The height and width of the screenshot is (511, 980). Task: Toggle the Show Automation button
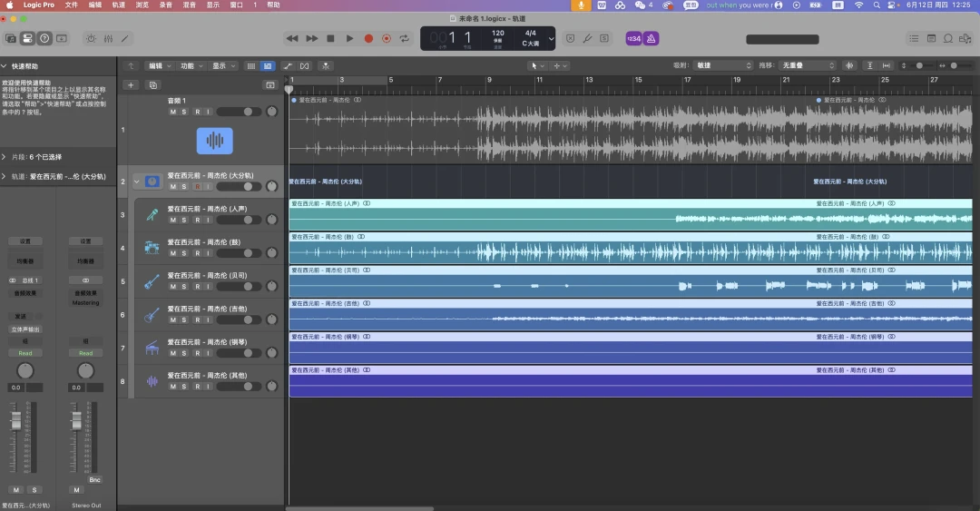[x=288, y=65]
